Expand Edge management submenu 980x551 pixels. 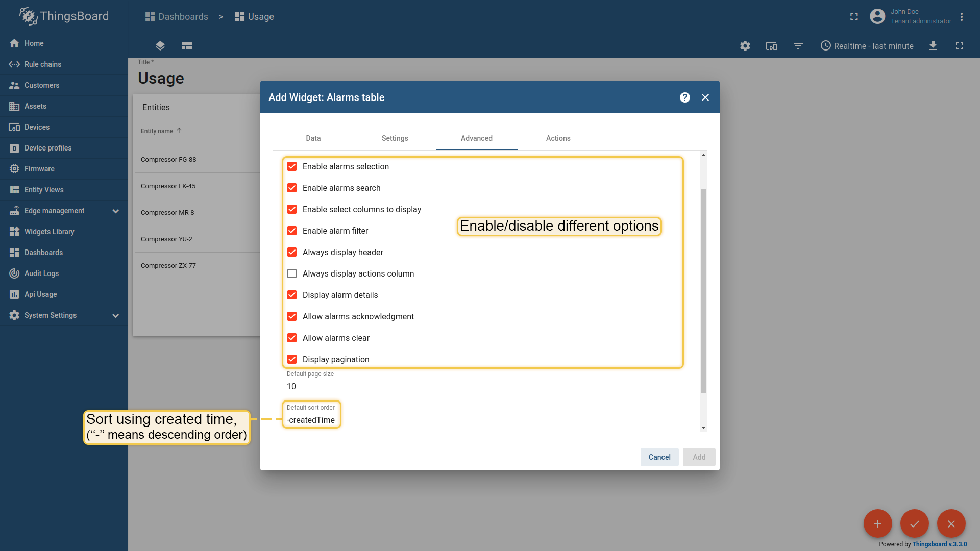(63, 211)
